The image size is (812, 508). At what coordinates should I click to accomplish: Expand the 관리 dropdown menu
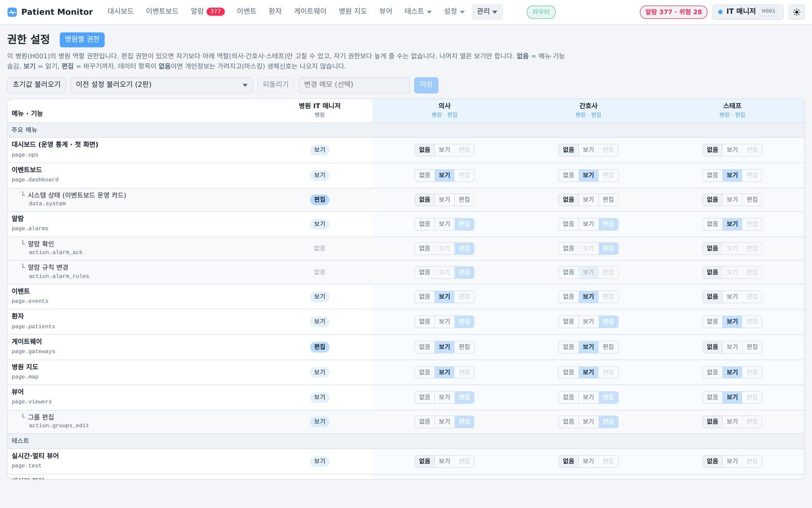487,11
